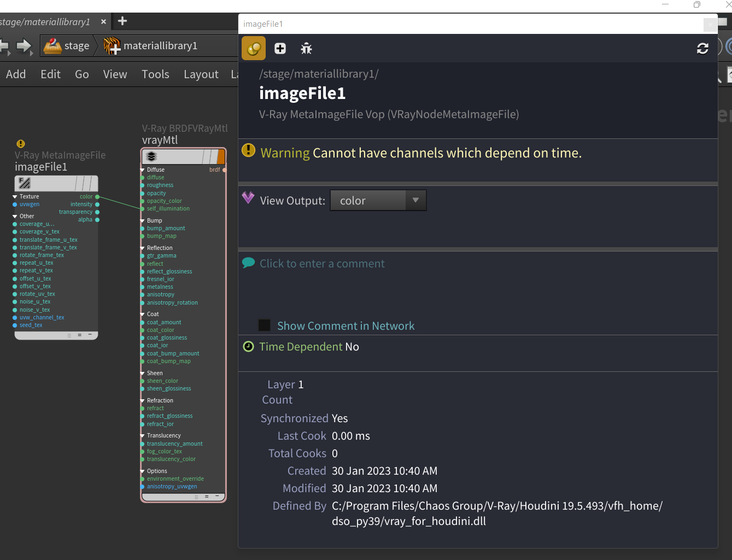Select the imageFile1 node name label
The width and height of the screenshot is (732, 560).
point(41,167)
